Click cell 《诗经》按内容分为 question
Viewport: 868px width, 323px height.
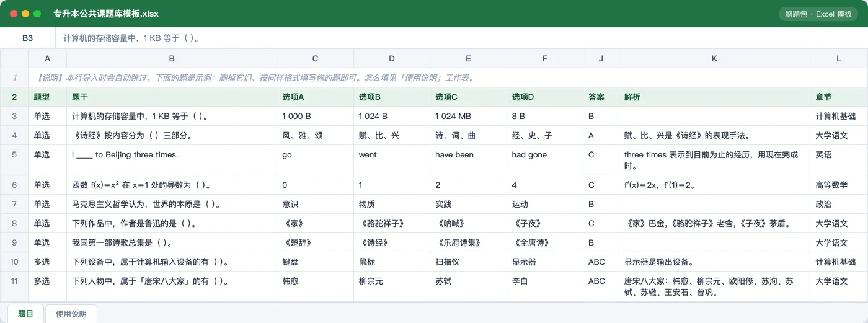coord(172,135)
